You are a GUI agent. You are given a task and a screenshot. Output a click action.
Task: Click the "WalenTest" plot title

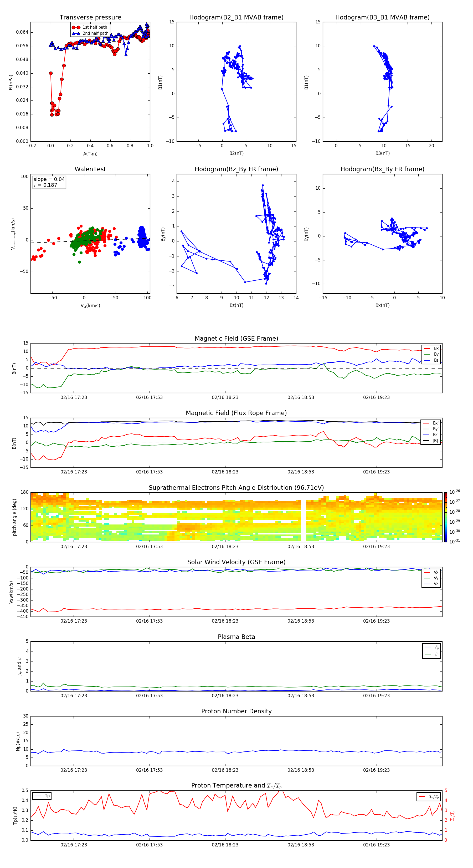pyautogui.click(x=90, y=169)
